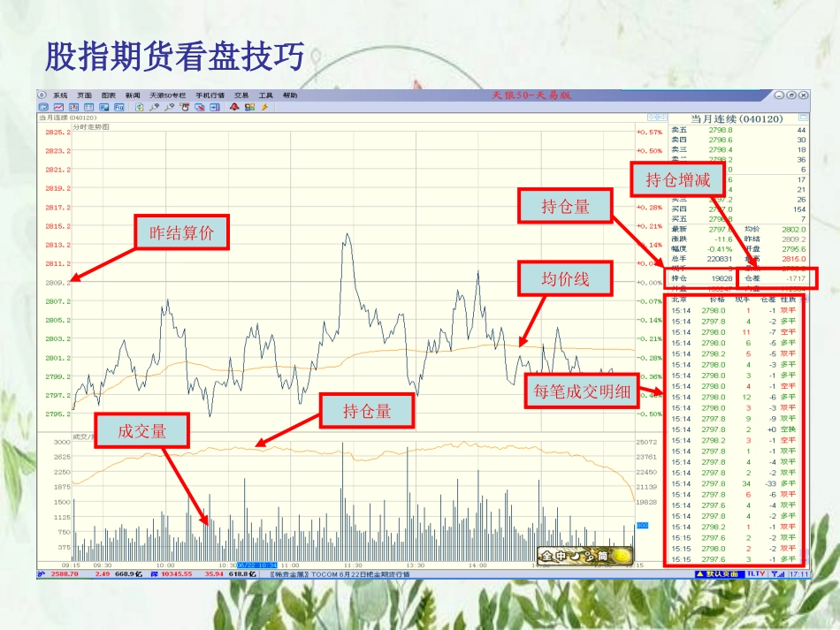Click the green refresh toolbar icon
This screenshot has height=630, width=840.
[x=140, y=107]
